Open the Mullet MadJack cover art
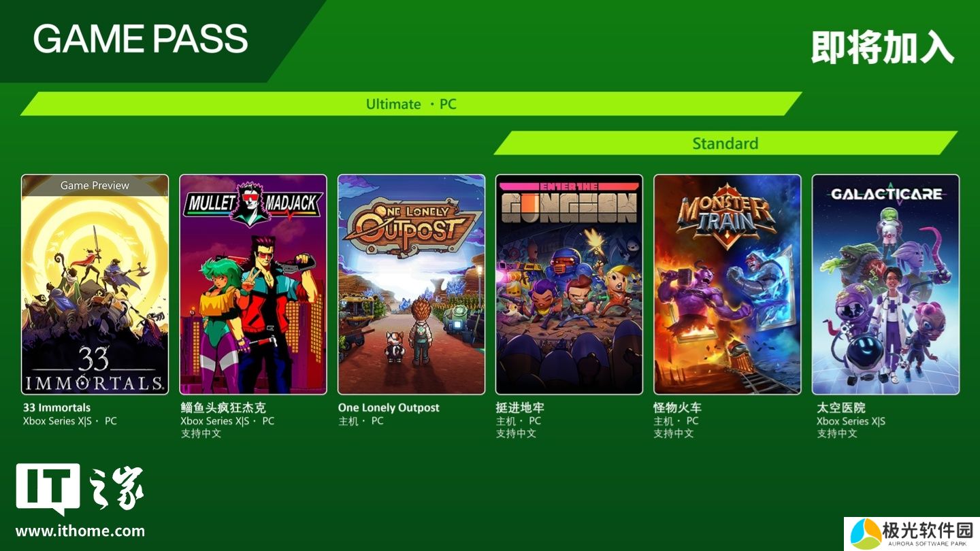 (x=253, y=284)
